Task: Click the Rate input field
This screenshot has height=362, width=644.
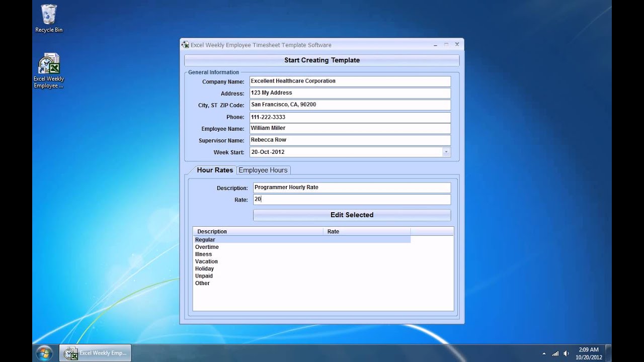Action: (352, 200)
